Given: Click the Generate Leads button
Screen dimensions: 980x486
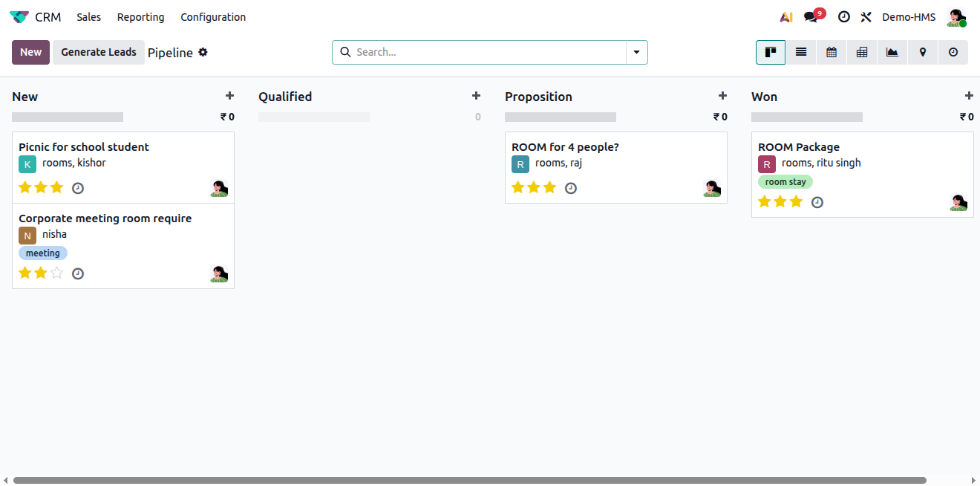Looking at the screenshot, I should point(99,52).
